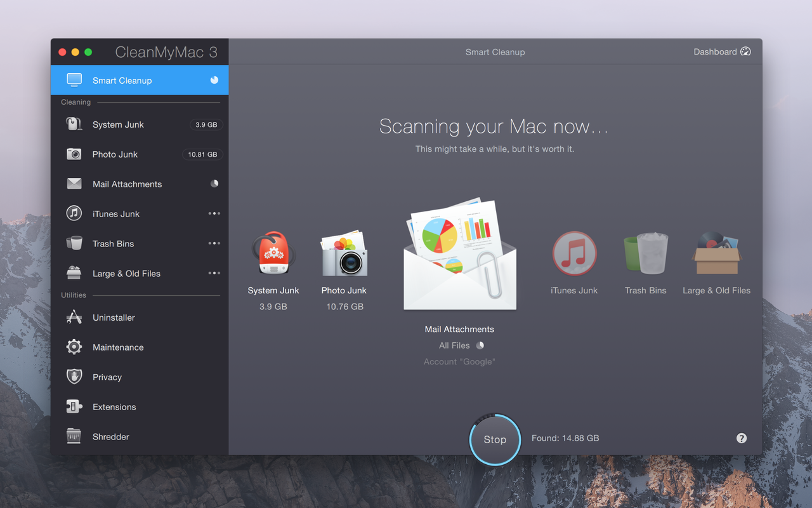Click the red vacuum System Junk icon

coord(273,254)
